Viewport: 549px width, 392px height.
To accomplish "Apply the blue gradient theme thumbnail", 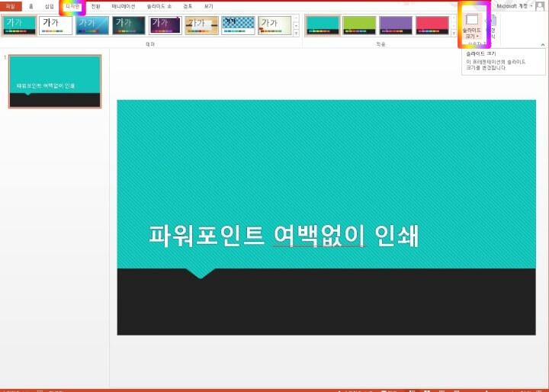I will coord(92,26).
